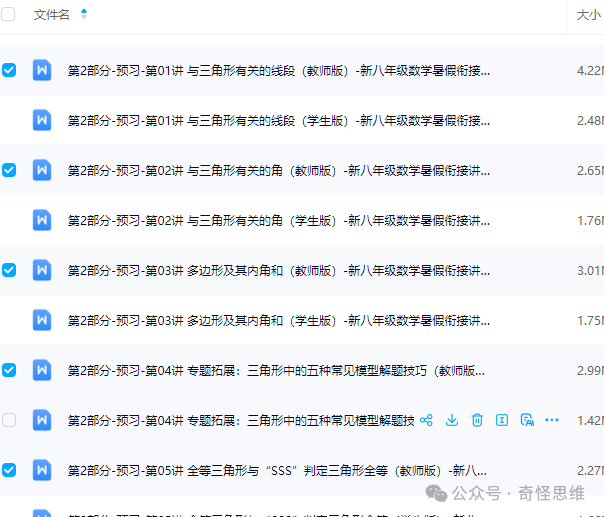Open the 第04讲 专题拓展 file name beside the share icon
This screenshot has height=517, width=604.
click(x=241, y=420)
